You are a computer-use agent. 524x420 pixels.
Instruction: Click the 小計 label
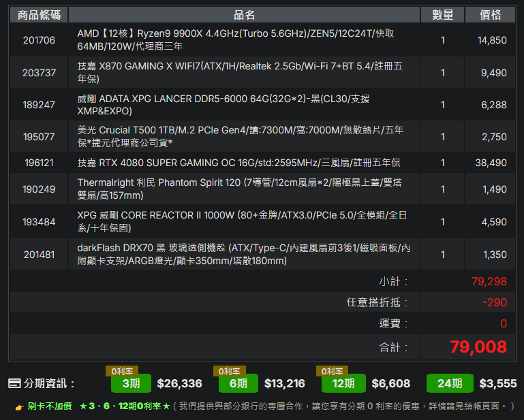(393, 281)
